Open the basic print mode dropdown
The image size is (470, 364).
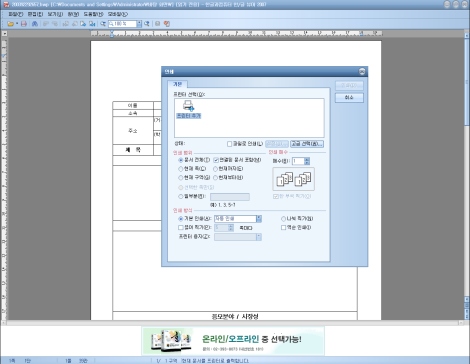259,219
